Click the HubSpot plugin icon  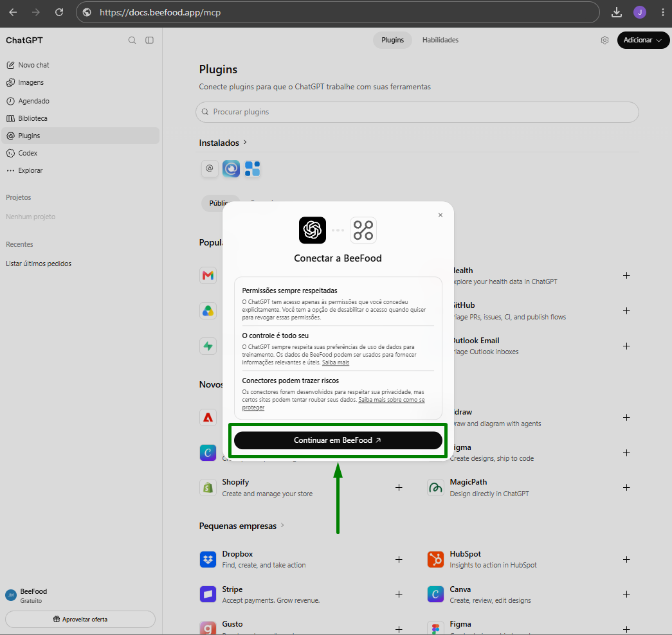(x=435, y=560)
